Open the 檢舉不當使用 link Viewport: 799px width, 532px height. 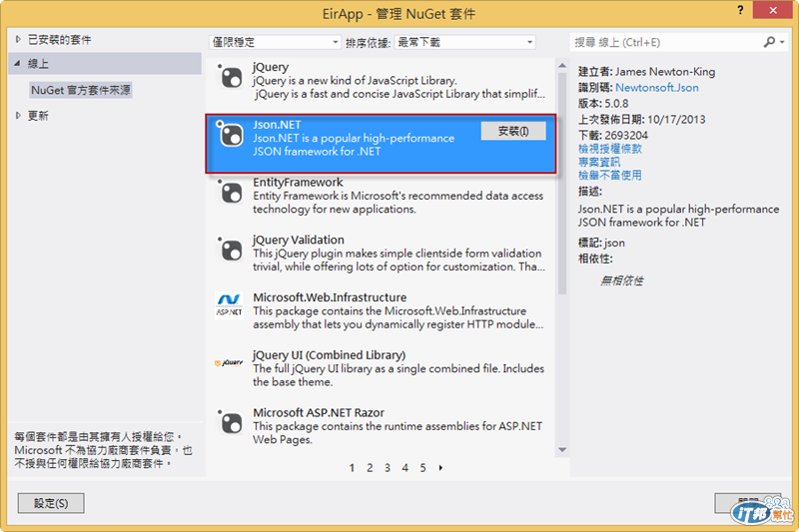610,175
